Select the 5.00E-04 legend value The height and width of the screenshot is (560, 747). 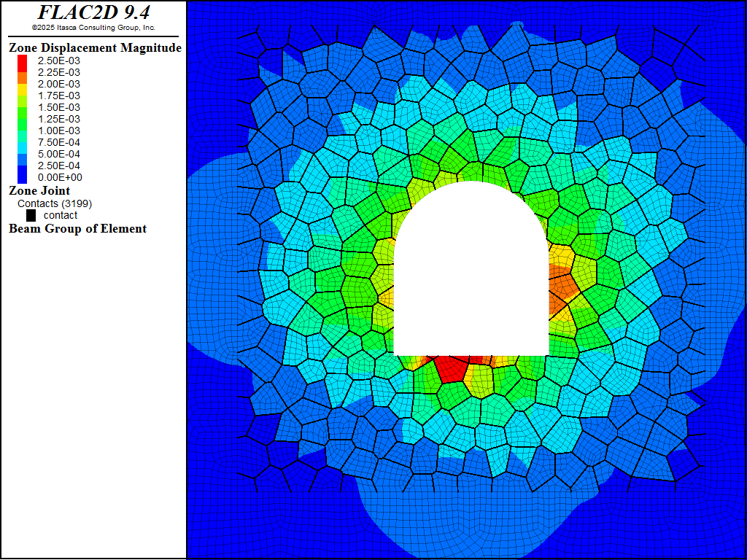pyautogui.click(x=59, y=154)
